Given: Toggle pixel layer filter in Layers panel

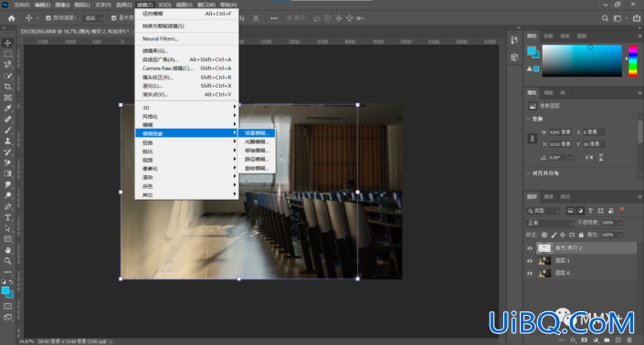Looking at the screenshot, I should tap(570, 211).
